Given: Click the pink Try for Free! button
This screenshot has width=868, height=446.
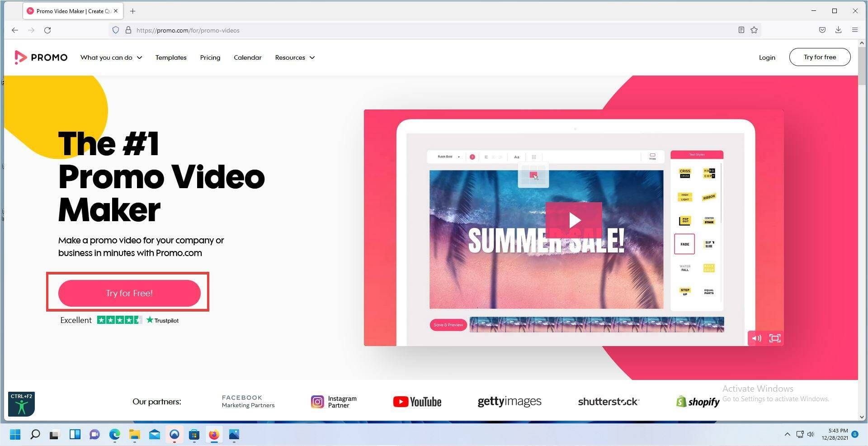Looking at the screenshot, I should click(x=129, y=293).
